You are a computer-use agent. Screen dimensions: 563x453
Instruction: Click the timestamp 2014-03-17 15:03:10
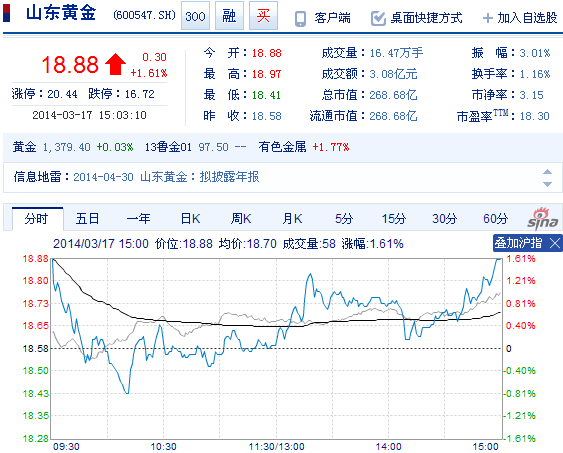(89, 115)
